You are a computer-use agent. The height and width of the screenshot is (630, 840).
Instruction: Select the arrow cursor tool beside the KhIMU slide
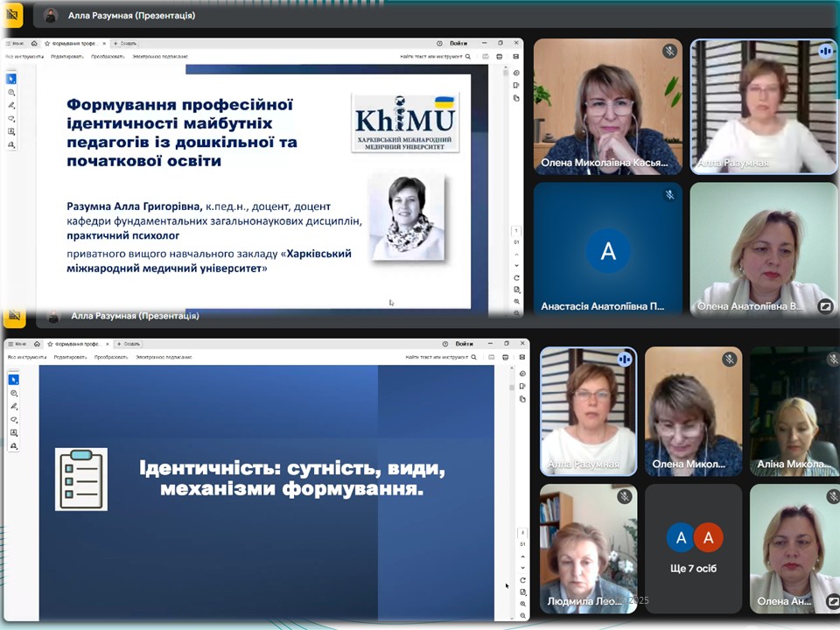pyautogui.click(x=11, y=79)
